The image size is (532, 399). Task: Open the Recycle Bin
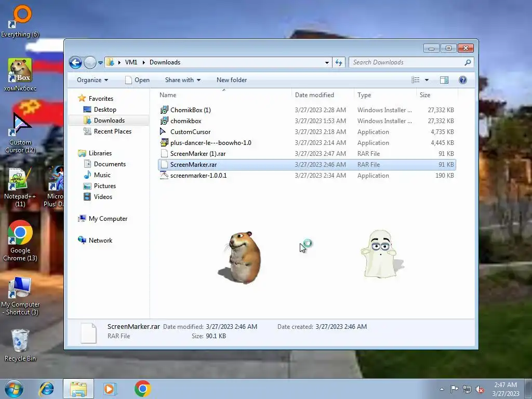(20, 345)
